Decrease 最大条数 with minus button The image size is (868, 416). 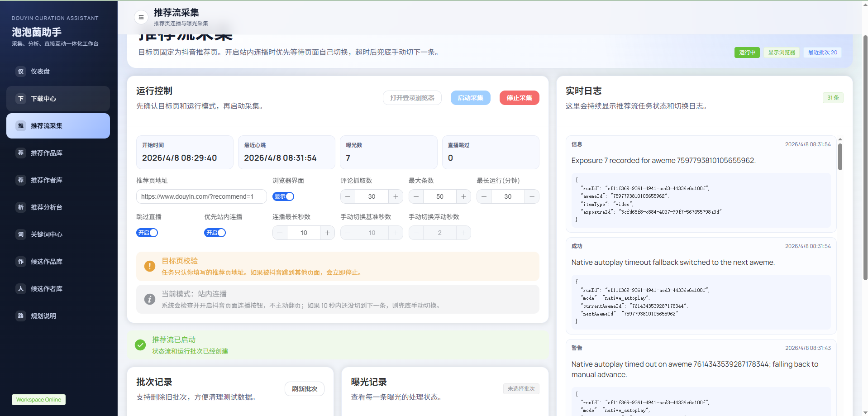click(416, 196)
